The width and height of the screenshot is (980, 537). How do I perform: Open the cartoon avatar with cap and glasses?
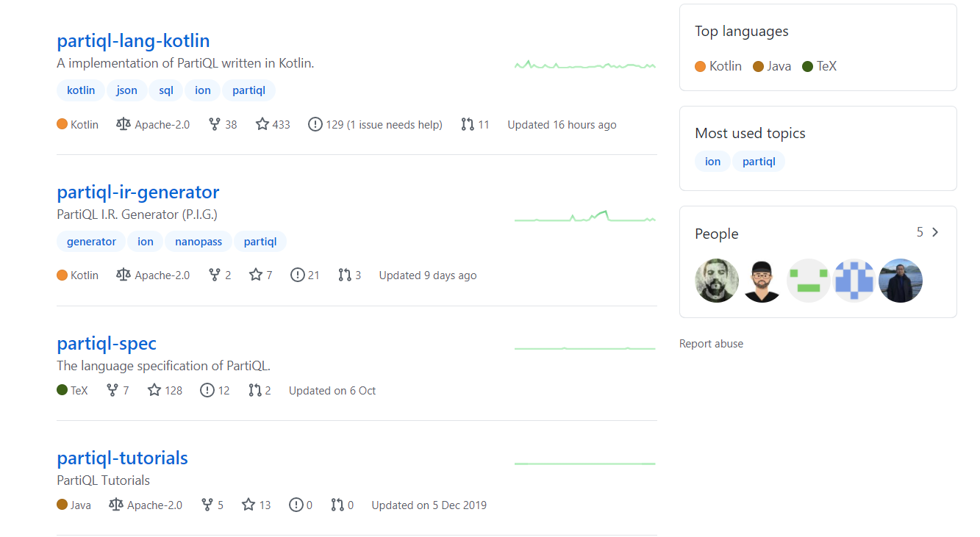coord(762,281)
